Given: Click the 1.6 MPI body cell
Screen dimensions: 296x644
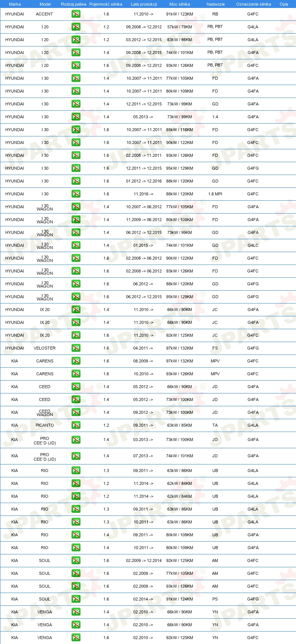Looking at the screenshot, I should point(215,194).
